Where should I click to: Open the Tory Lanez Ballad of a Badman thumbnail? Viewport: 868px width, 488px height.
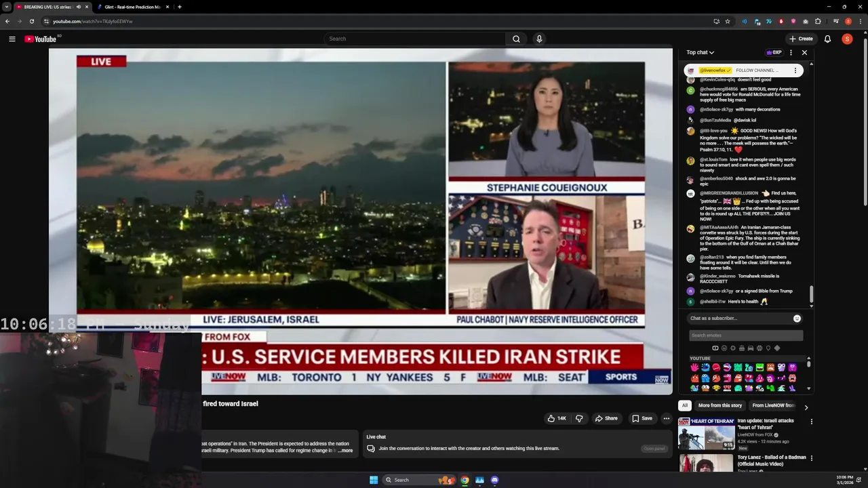pos(707,463)
